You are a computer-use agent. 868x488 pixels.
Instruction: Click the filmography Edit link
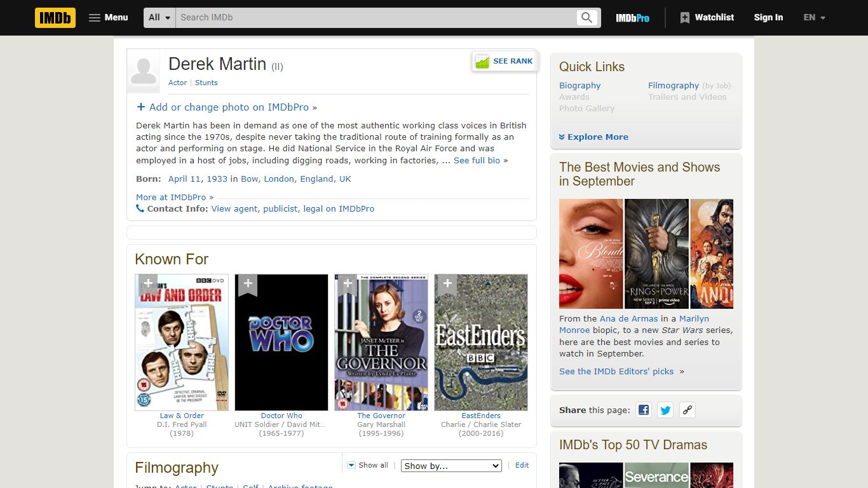click(522, 465)
